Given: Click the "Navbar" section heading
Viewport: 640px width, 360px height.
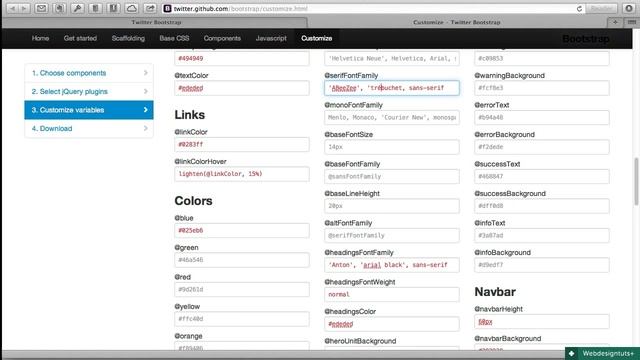Looking at the screenshot, I should (495, 292).
